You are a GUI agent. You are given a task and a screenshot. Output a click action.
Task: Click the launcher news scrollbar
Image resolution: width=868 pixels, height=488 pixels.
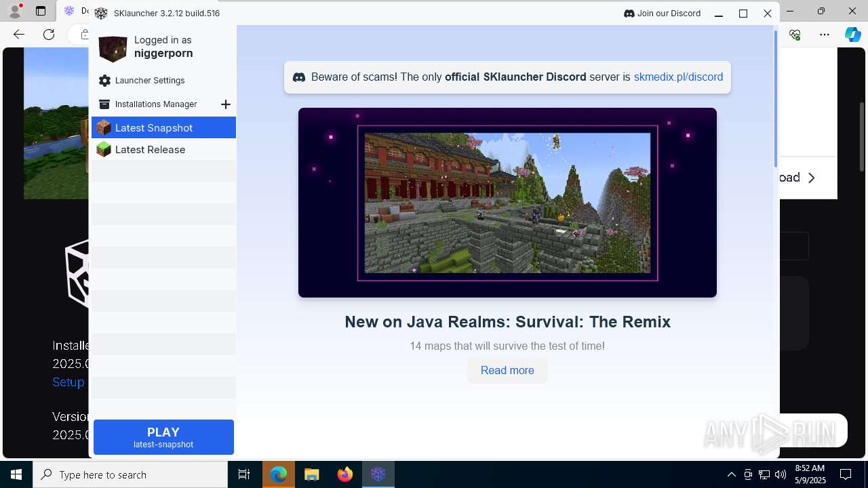776,98
